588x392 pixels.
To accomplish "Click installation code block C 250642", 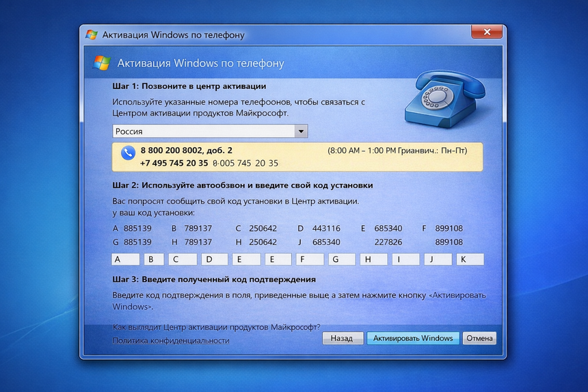I will 256,228.
